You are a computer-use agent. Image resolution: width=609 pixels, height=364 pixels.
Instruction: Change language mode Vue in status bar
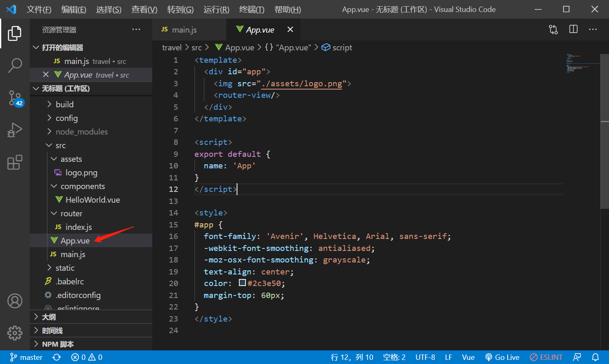[x=468, y=357]
